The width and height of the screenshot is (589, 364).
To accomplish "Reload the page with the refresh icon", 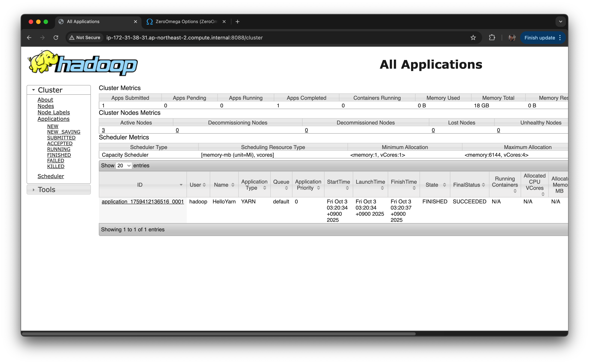I will (x=56, y=38).
